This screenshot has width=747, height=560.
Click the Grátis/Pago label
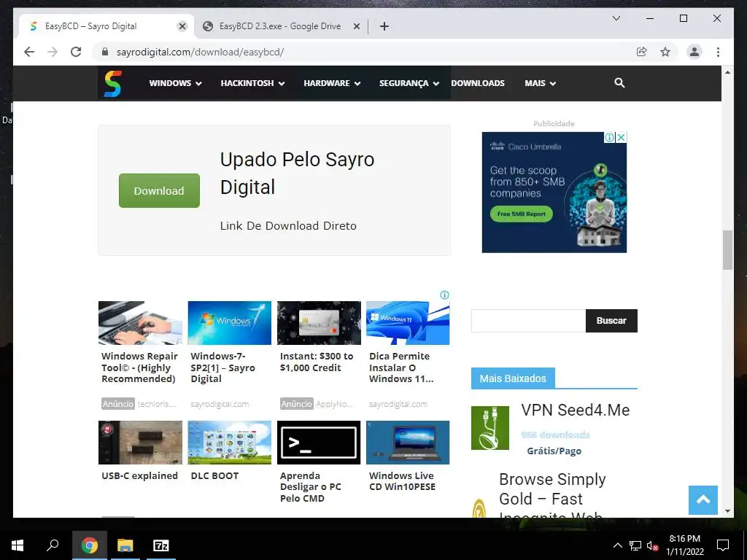554,451
